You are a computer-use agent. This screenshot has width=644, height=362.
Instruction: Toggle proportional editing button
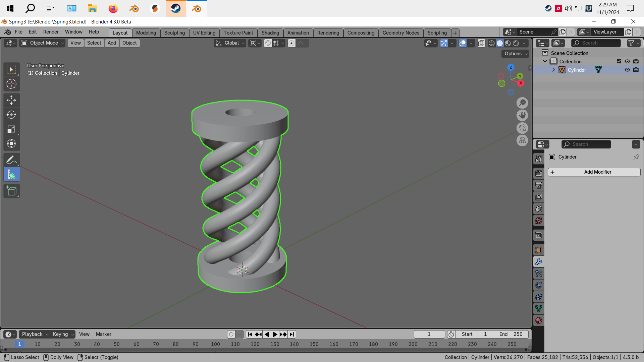[291, 43]
